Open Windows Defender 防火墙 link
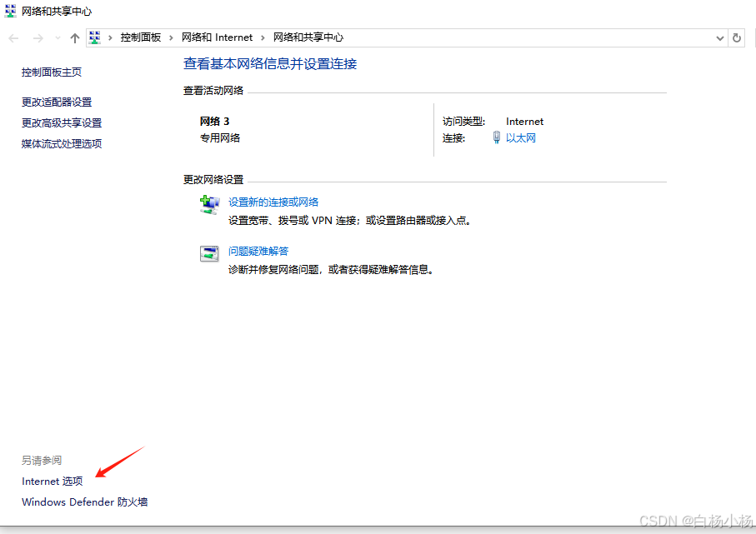 coord(84,502)
